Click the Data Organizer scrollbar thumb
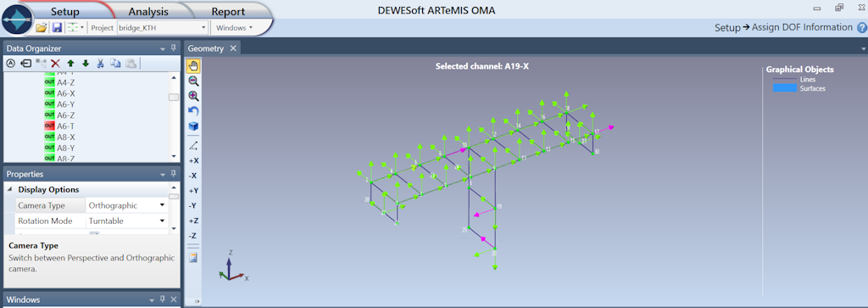Image resolution: width=868 pixels, height=308 pixels. coord(174,98)
